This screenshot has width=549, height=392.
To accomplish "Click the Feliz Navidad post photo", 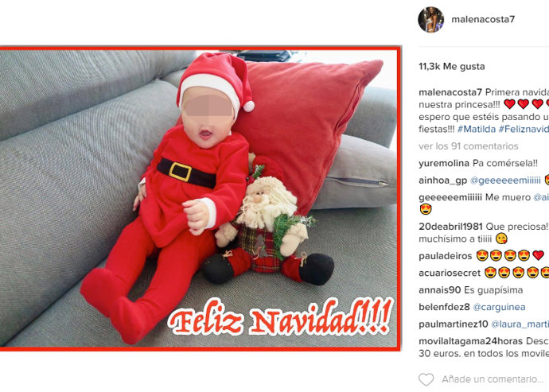I will click(x=201, y=199).
